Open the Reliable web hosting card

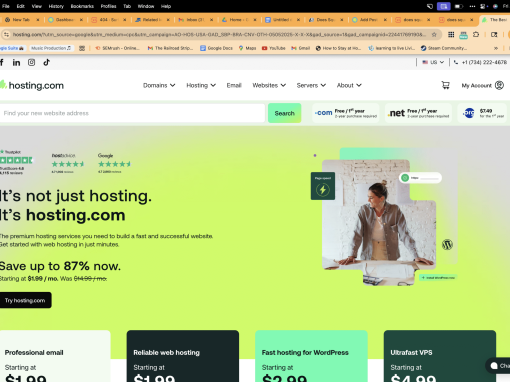pos(183,356)
